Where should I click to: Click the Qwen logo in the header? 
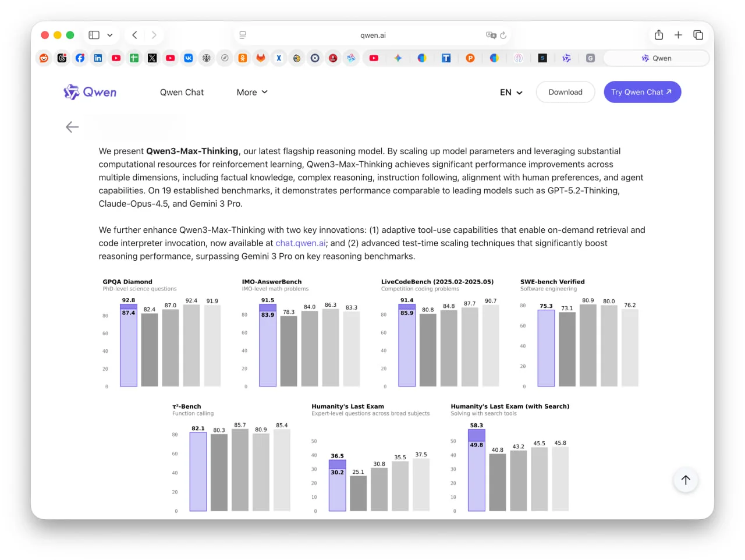coord(90,92)
